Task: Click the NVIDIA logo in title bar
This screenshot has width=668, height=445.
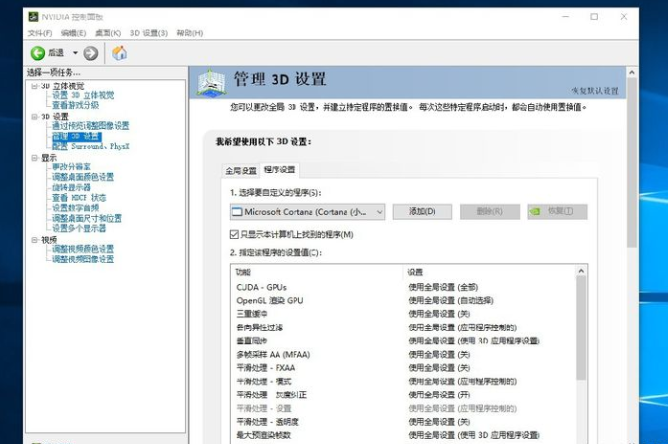Action: (x=34, y=17)
